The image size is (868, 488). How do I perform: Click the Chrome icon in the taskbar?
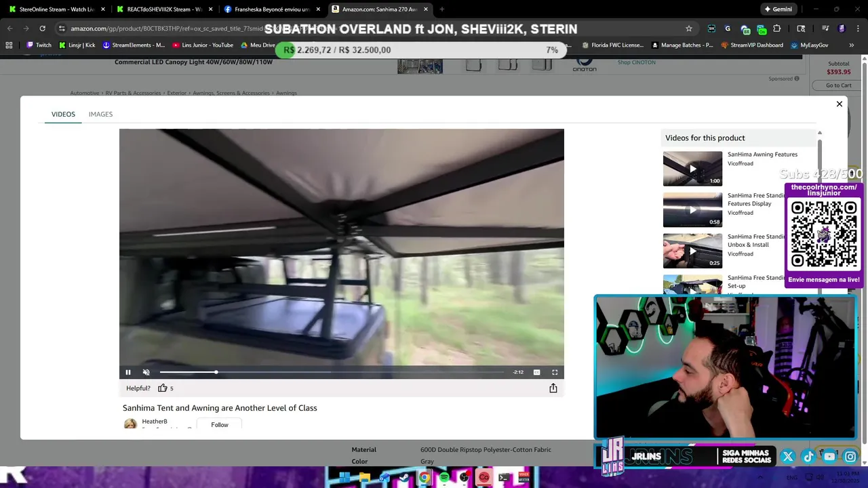coord(425,478)
